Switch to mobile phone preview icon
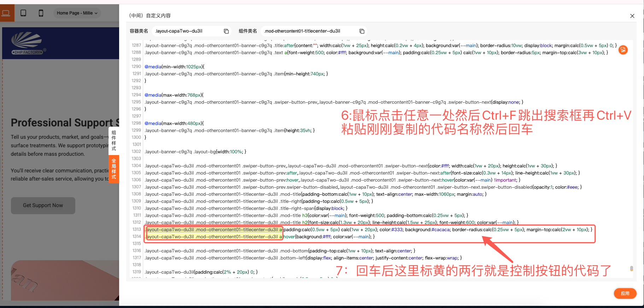Screen dimensions: 644x308 tap(41, 13)
